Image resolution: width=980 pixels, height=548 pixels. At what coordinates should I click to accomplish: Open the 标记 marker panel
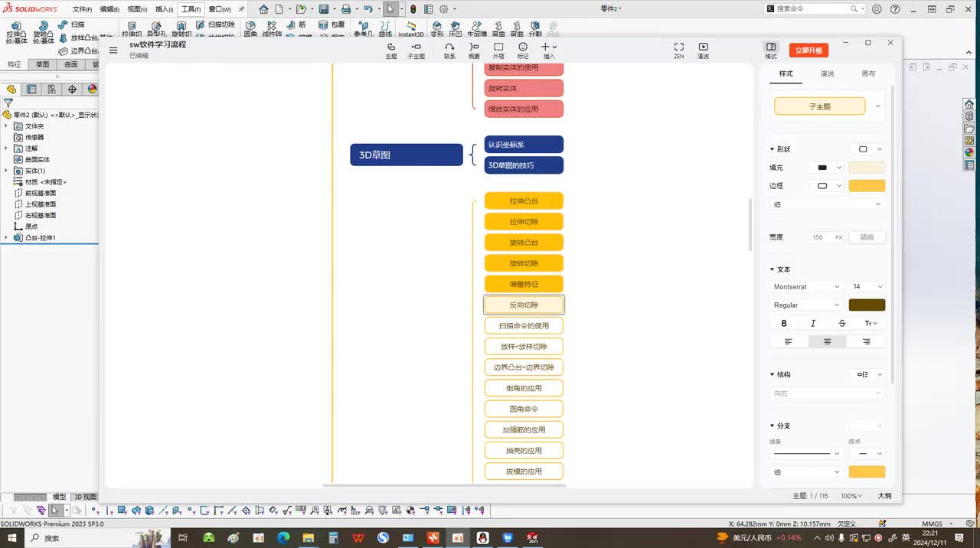coord(523,51)
